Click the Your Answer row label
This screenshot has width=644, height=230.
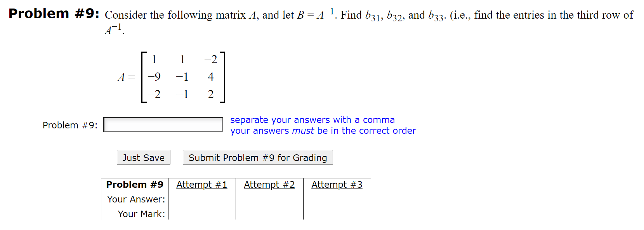click(x=136, y=199)
